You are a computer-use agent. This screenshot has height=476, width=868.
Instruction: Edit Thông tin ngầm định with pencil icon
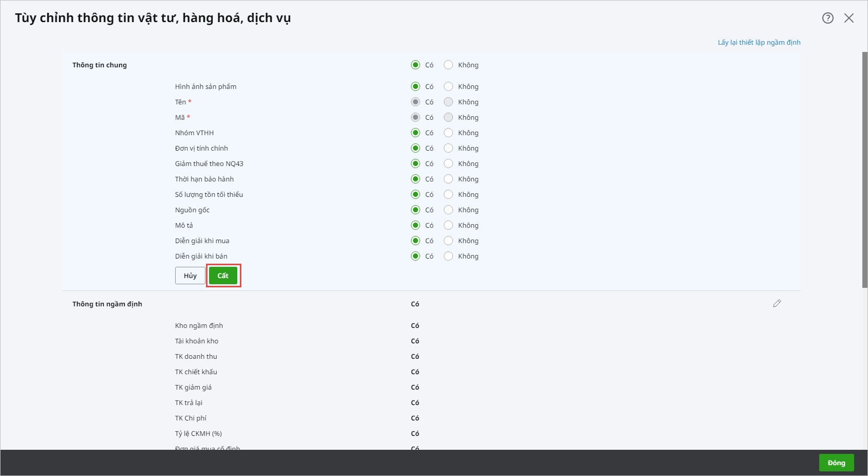[777, 304]
